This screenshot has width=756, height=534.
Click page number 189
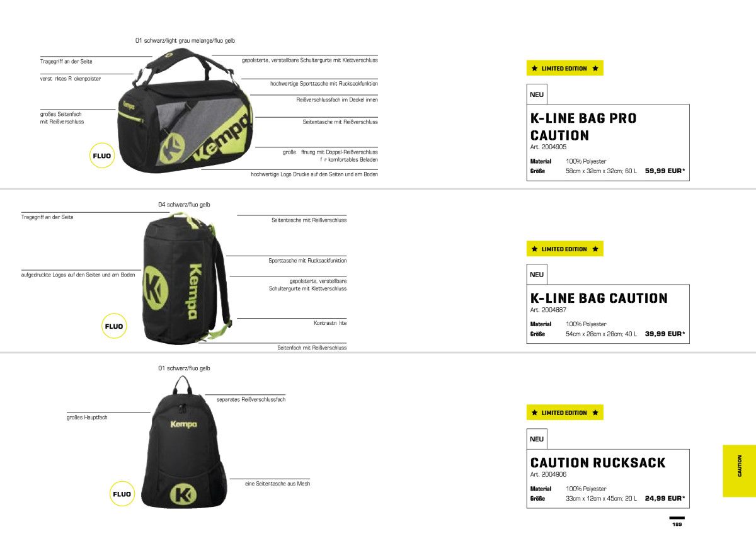click(x=677, y=524)
